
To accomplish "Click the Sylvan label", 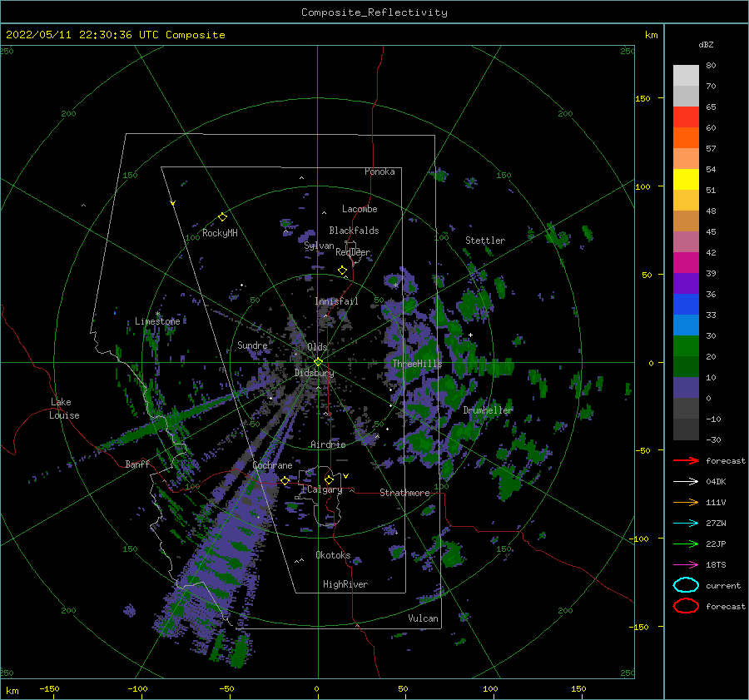I will (319, 246).
